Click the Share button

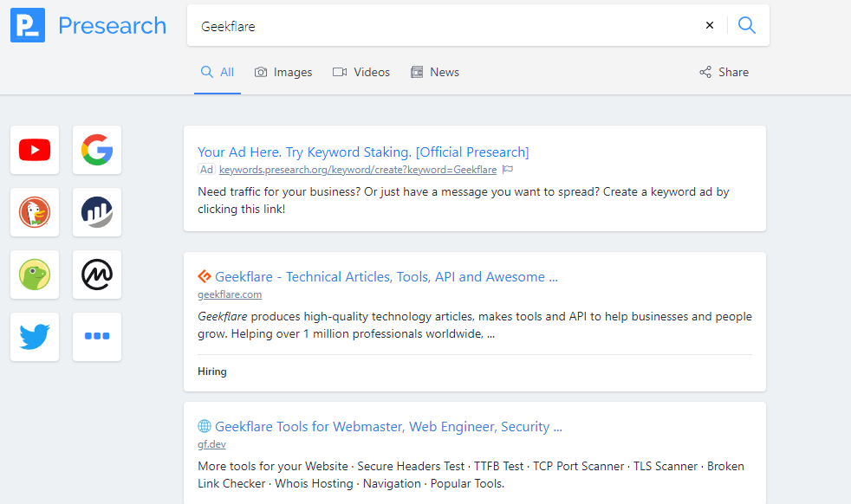724,72
